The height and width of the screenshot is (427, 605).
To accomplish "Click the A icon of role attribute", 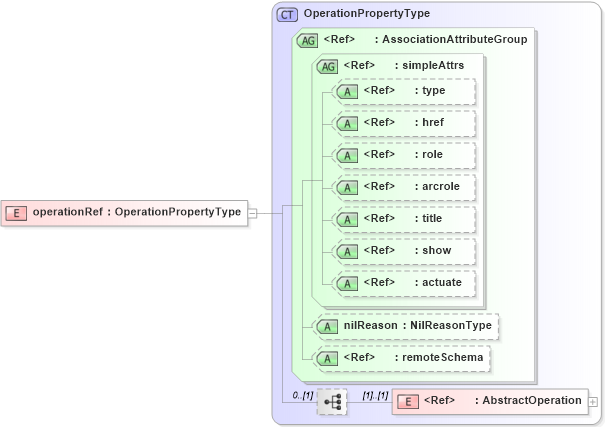I will click(347, 156).
